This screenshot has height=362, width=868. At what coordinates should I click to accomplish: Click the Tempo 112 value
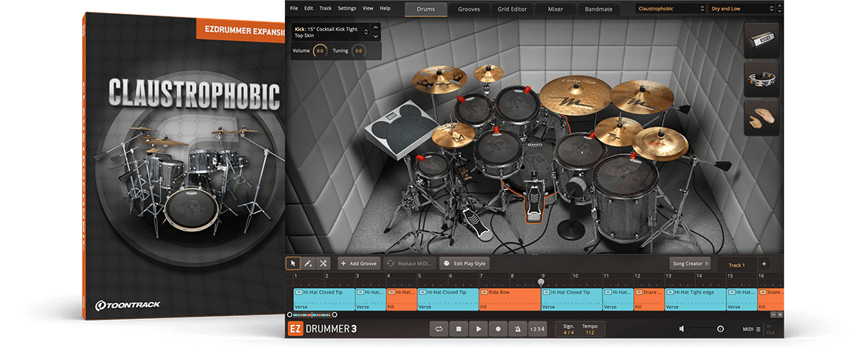tap(590, 332)
